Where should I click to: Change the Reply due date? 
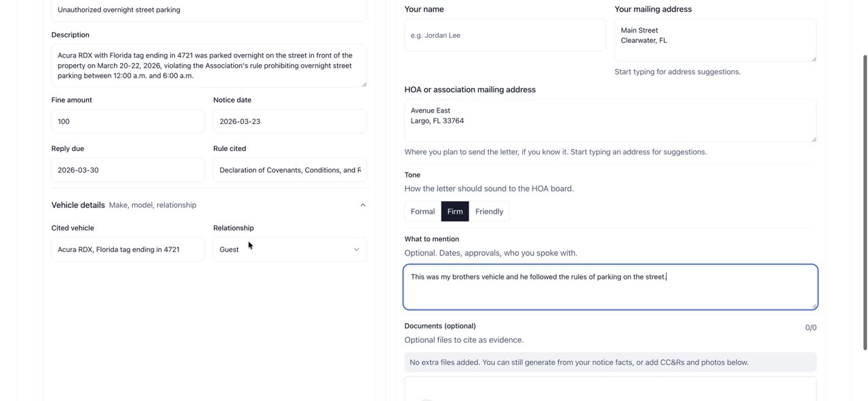[128, 170]
